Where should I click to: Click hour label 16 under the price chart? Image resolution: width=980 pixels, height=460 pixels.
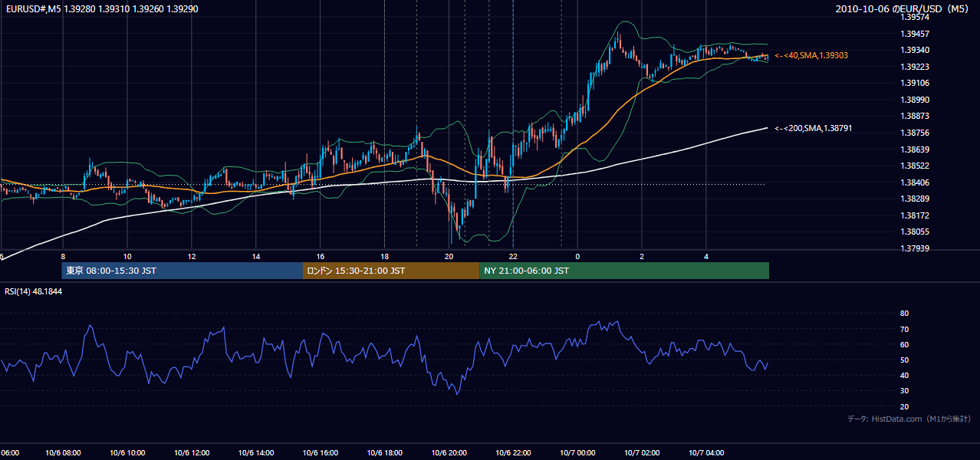pos(321,257)
